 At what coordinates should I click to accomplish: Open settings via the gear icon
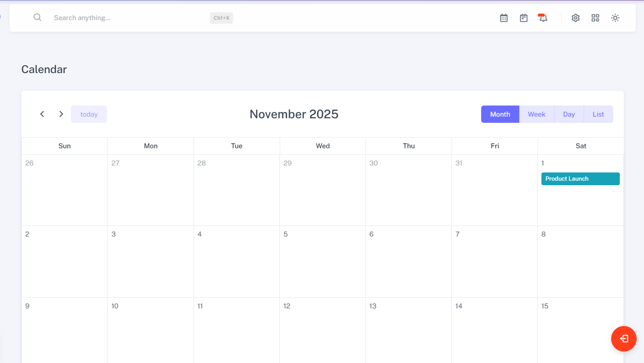(x=575, y=18)
